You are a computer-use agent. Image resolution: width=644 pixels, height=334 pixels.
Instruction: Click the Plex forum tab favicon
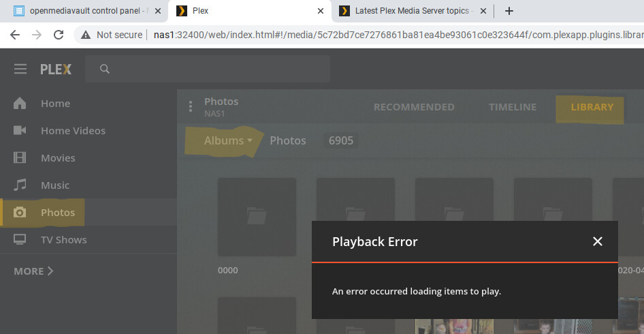(x=344, y=11)
